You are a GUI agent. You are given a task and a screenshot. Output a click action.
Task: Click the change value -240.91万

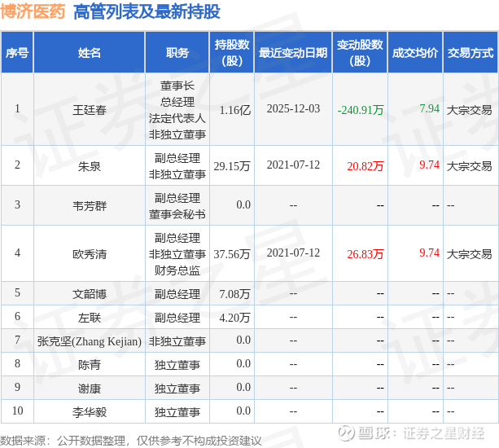point(361,110)
